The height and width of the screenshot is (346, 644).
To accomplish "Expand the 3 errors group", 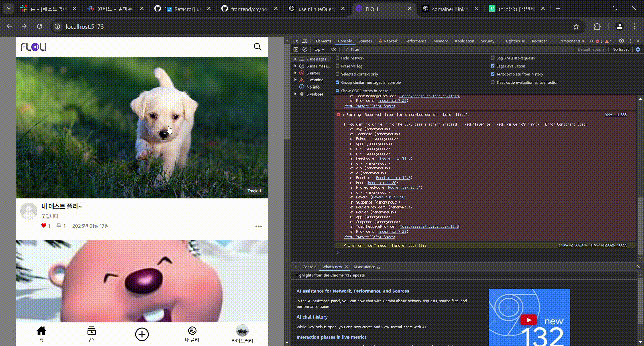I will (296, 73).
